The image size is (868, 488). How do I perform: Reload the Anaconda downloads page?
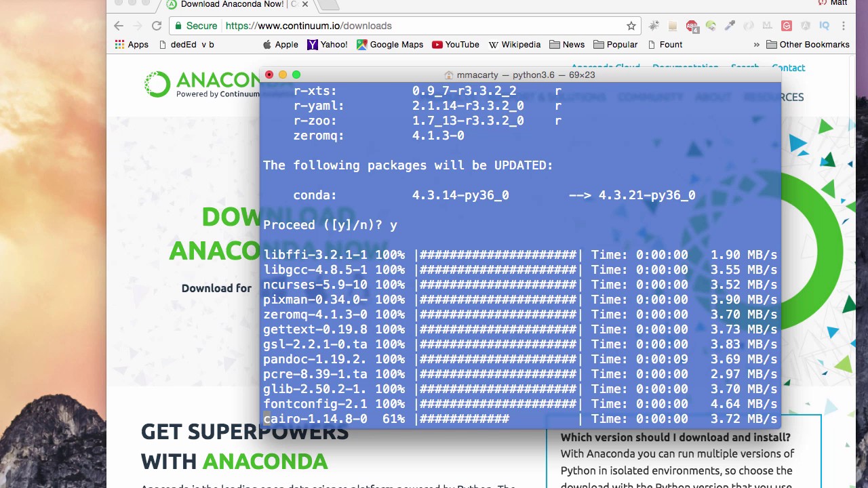(157, 26)
